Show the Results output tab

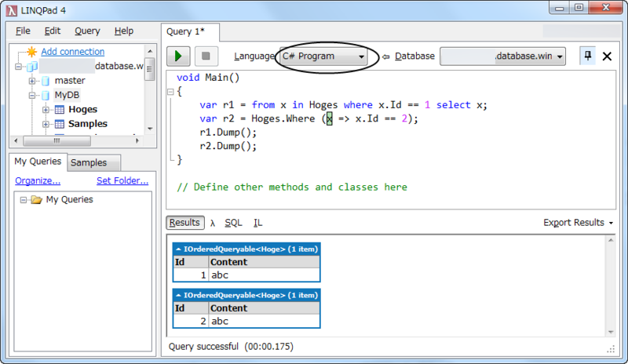click(184, 223)
